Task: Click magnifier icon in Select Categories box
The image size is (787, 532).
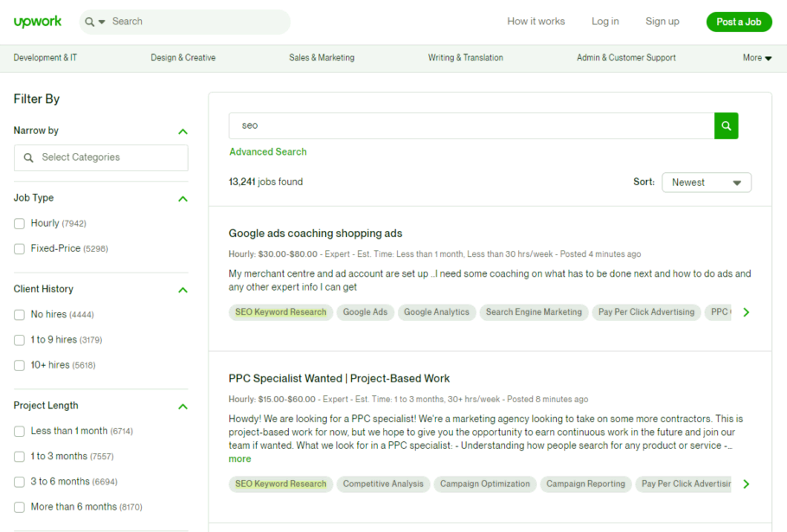Action: (x=29, y=157)
